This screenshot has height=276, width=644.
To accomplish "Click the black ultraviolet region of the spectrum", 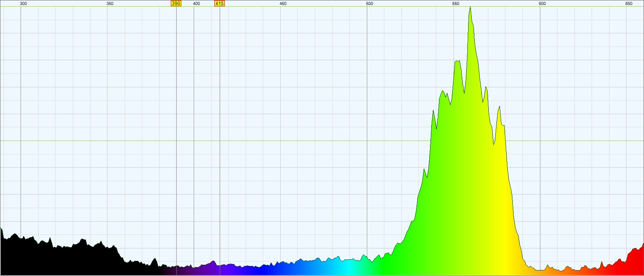I will (58, 260).
